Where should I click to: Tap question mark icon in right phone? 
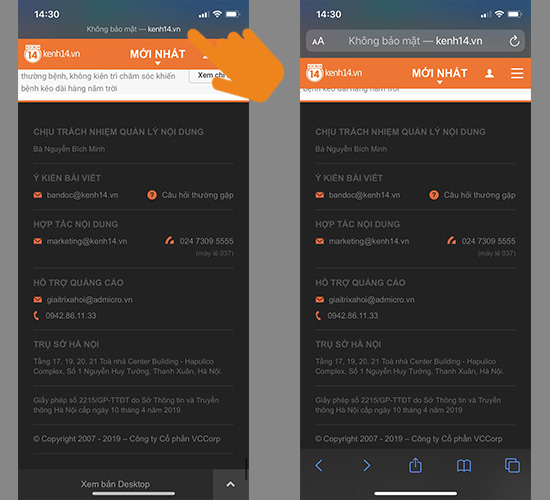434,195
